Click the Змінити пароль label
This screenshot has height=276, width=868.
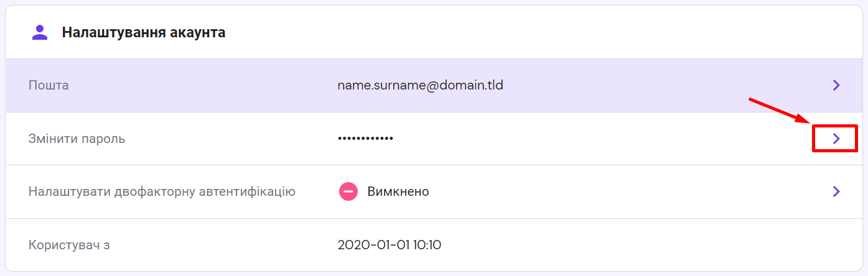click(77, 139)
